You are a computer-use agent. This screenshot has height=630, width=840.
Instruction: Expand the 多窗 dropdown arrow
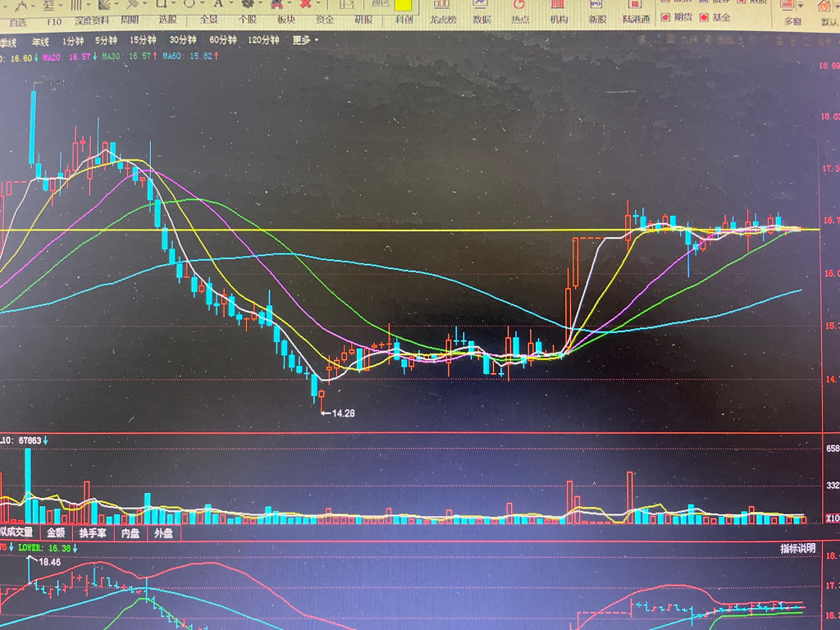[801, 5]
